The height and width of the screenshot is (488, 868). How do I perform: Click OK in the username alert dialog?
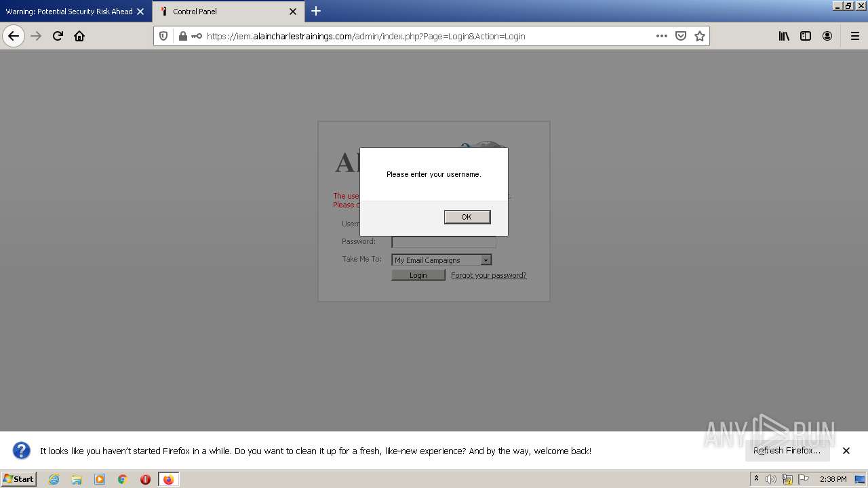coord(467,217)
